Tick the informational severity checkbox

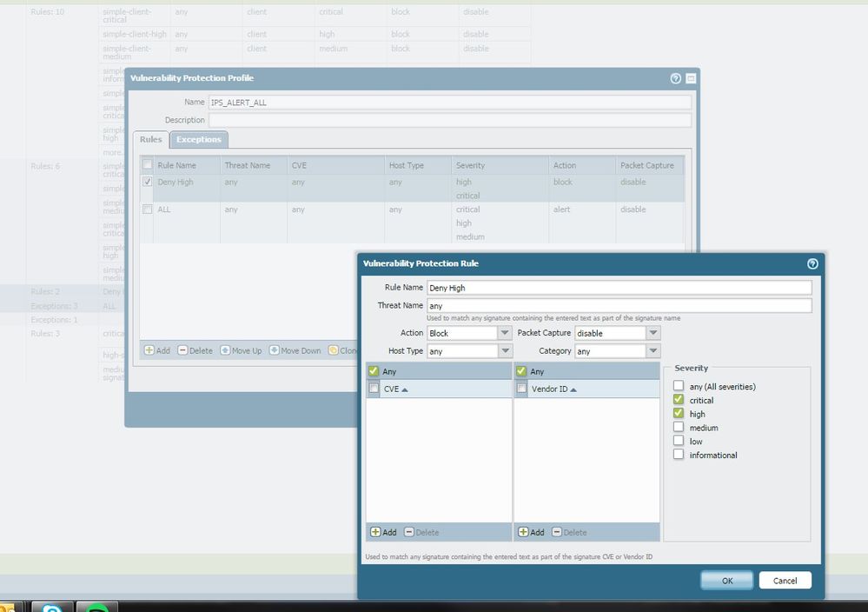tap(679, 455)
